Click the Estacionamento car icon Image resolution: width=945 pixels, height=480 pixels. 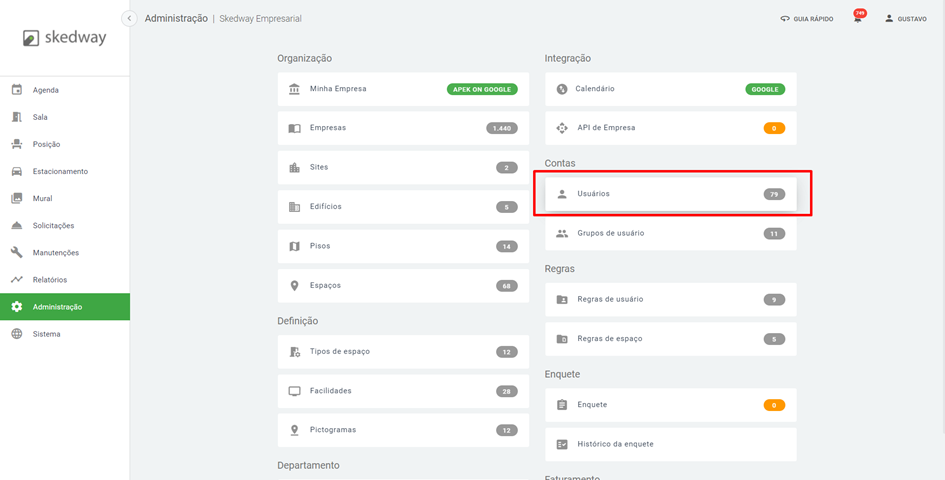(17, 171)
